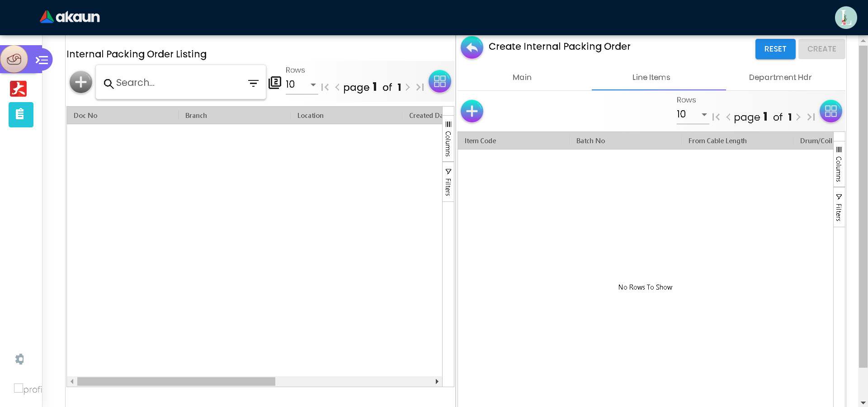Switch to the Department Hdr tab
The width and height of the screenshot is (868, 407).
click(x=780, y=77)
